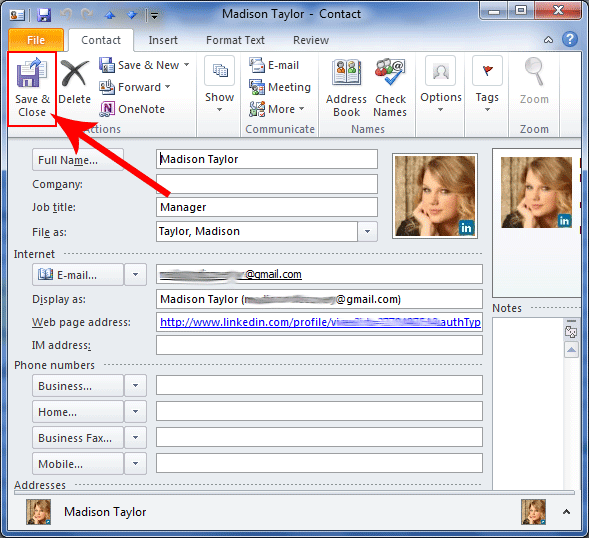
Task: Click the IM address field
Action: (319, 345)
